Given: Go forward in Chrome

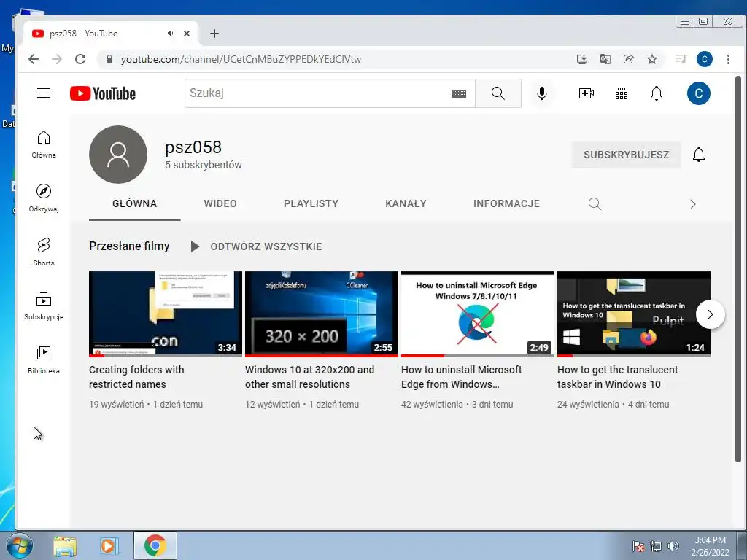Looking at the screenshot, I should coord(57,59).
